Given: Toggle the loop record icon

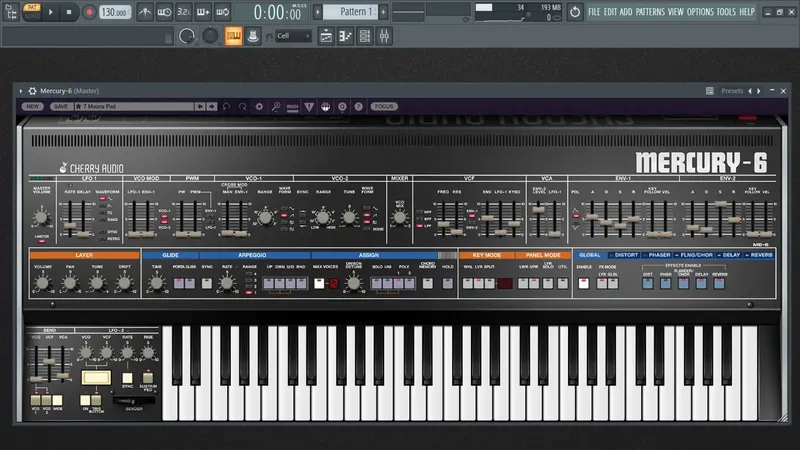Looking at the screenshot, I should 222,12.
